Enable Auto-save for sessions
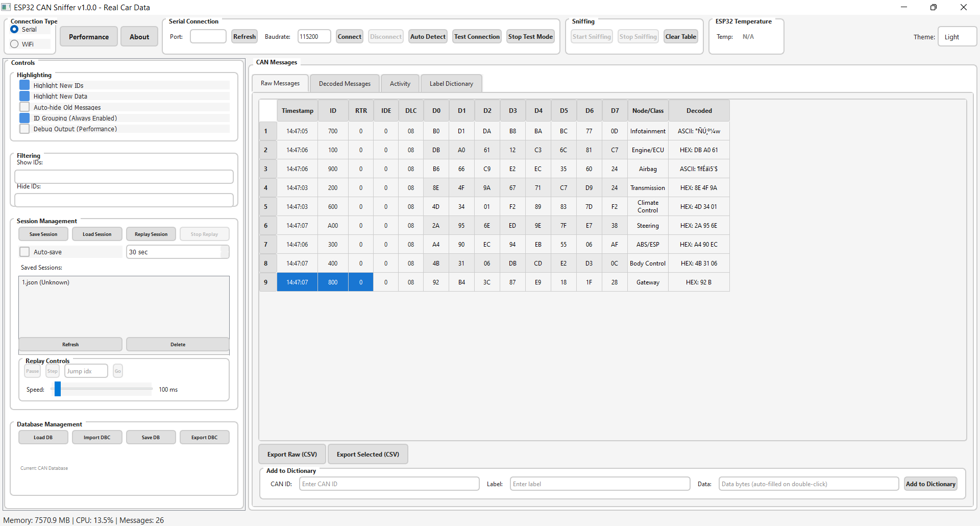This screenshot has height=526, width=980. click(24, 251)
